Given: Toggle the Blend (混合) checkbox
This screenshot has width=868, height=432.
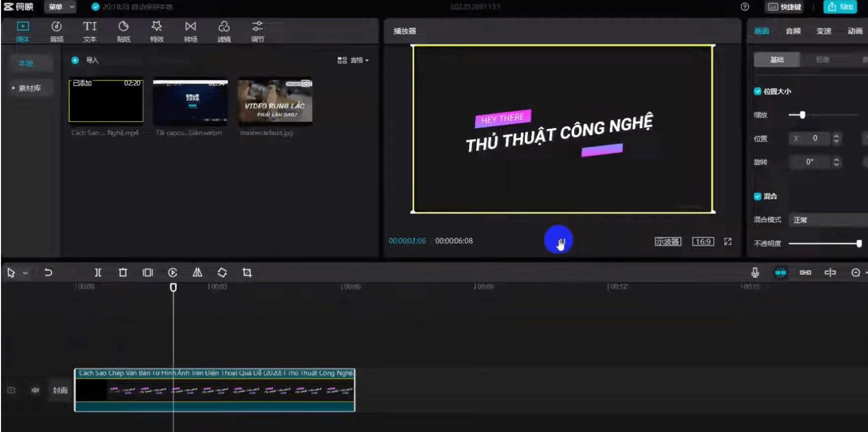Looking at the screenshot, I should tap(757, 196).
